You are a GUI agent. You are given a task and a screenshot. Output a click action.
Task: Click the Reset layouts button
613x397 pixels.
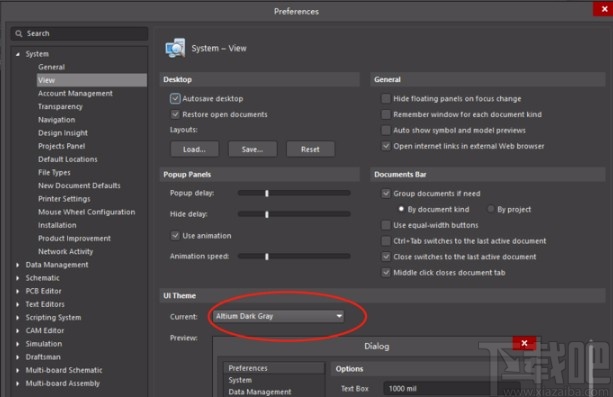tap(310, 149)
